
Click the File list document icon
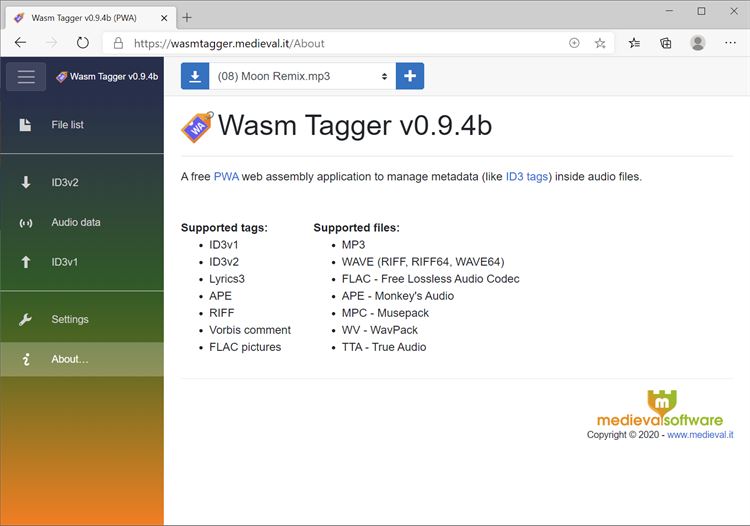[25, 125]
